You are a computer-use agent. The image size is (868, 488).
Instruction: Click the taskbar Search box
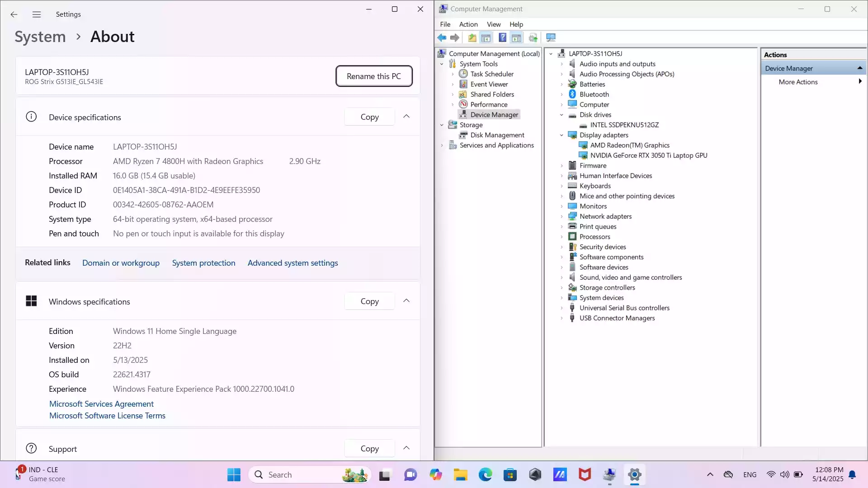tap(310, 475)
